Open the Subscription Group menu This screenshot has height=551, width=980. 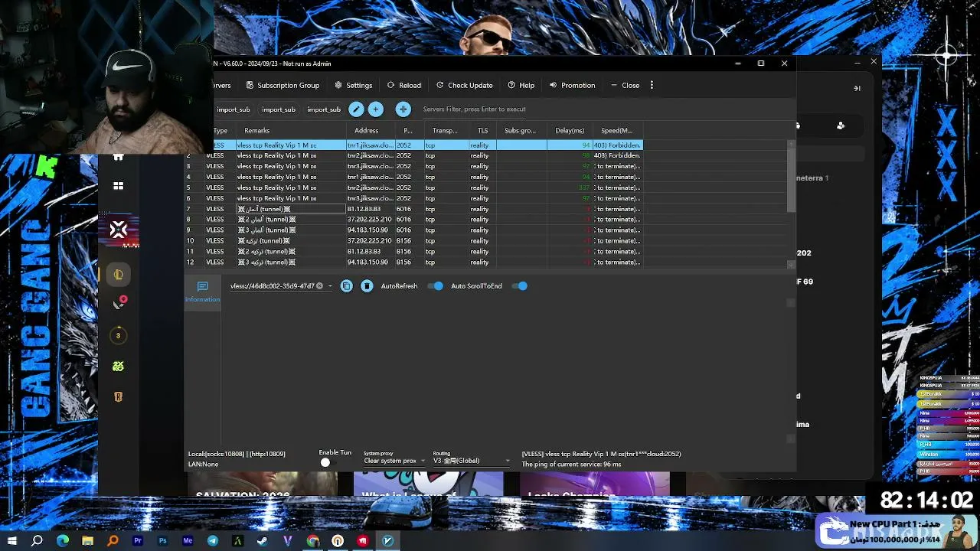tap(283, 85)
